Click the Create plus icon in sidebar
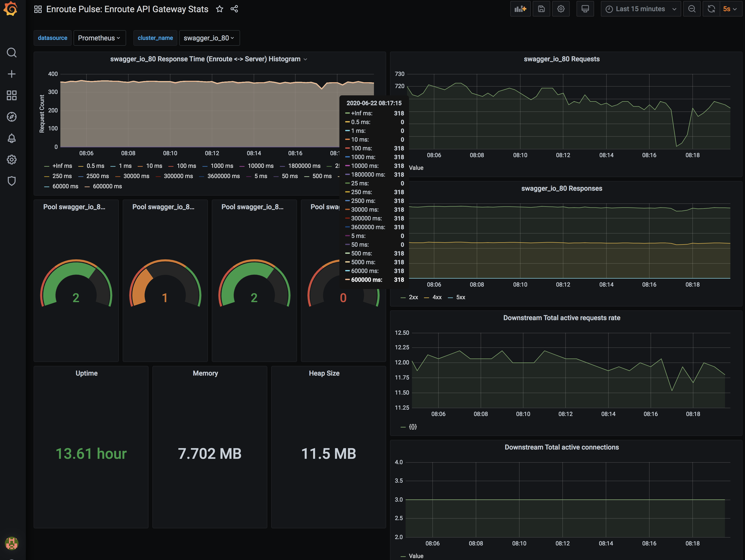The width and height of the screenshot is (745, 560). (x=11, y=74)
